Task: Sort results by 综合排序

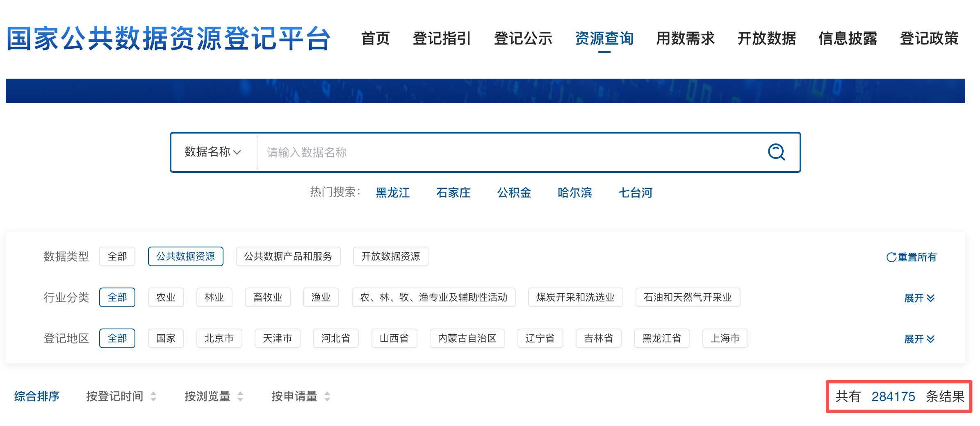Action: tap(37, 397)
